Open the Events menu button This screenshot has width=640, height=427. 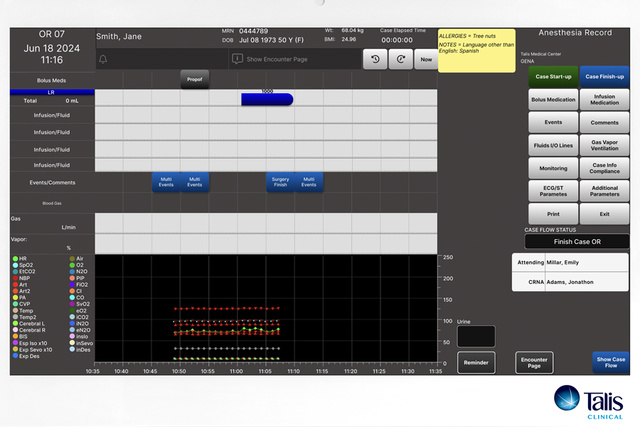pos(553,122)
